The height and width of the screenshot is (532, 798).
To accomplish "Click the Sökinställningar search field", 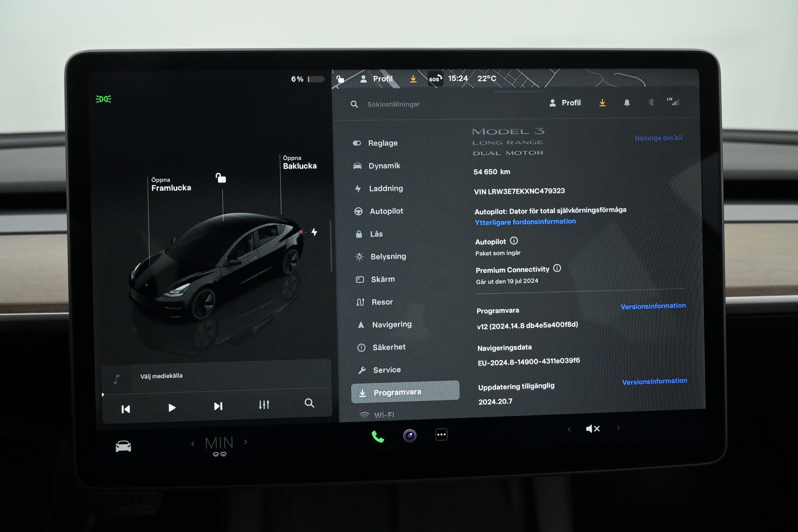I will 393,104.
